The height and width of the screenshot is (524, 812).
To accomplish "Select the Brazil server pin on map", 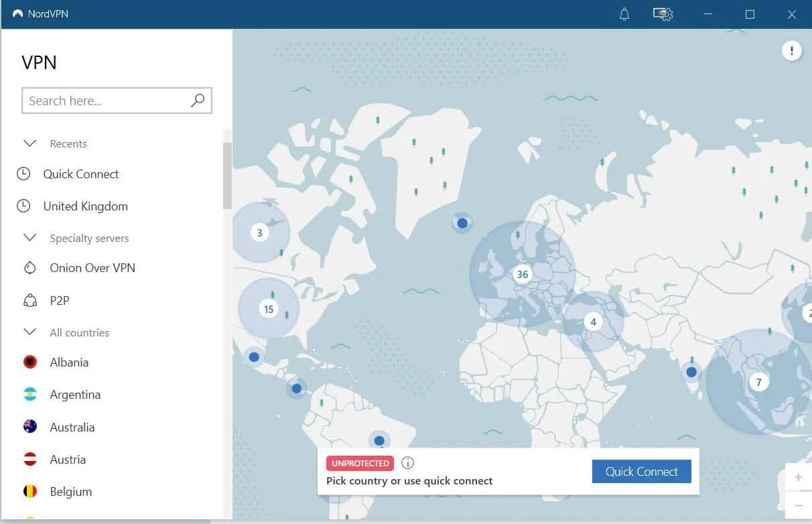I will pyautogui.click(x=379, y=440).
